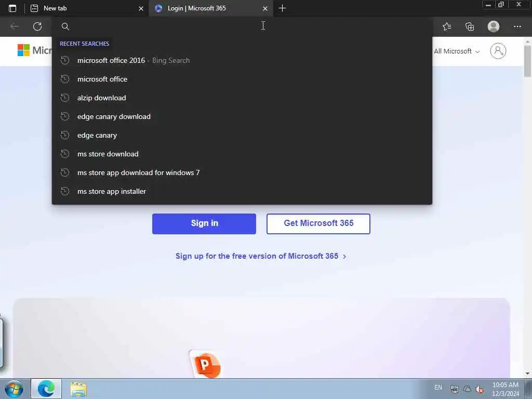
Task: Open File Explorer from the taskbar
Action: (79, 389)
